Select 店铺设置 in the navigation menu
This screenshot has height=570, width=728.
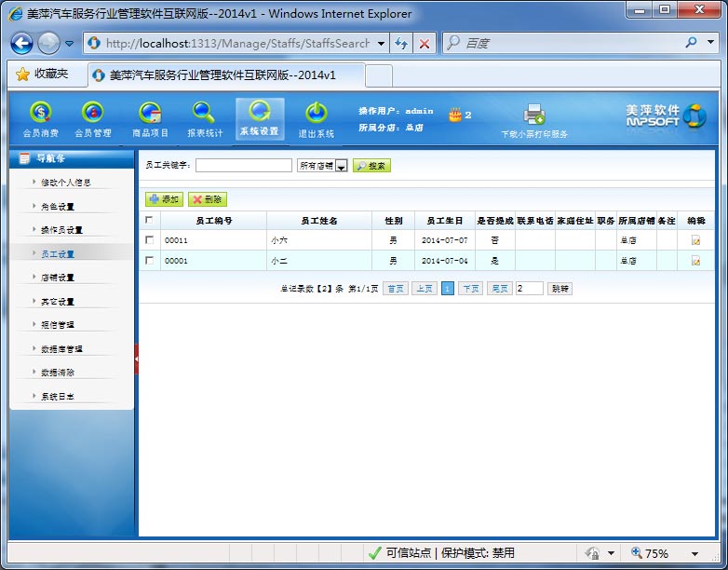58,278
